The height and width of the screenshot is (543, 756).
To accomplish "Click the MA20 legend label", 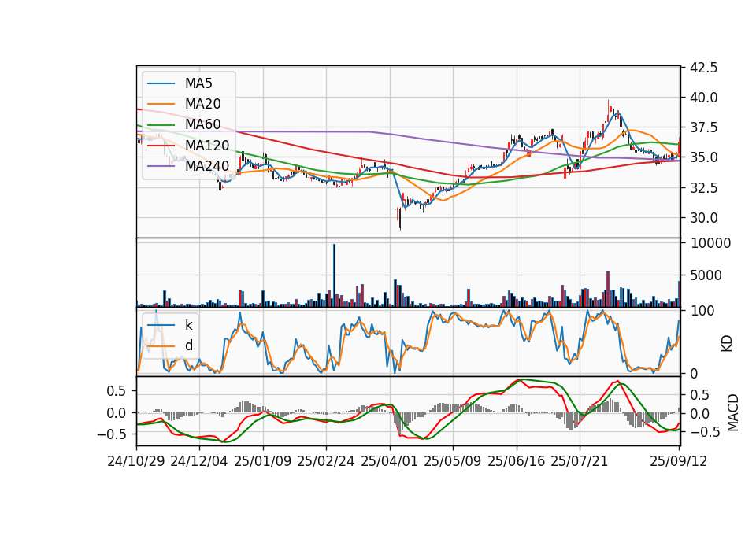I will pos(202,104).
